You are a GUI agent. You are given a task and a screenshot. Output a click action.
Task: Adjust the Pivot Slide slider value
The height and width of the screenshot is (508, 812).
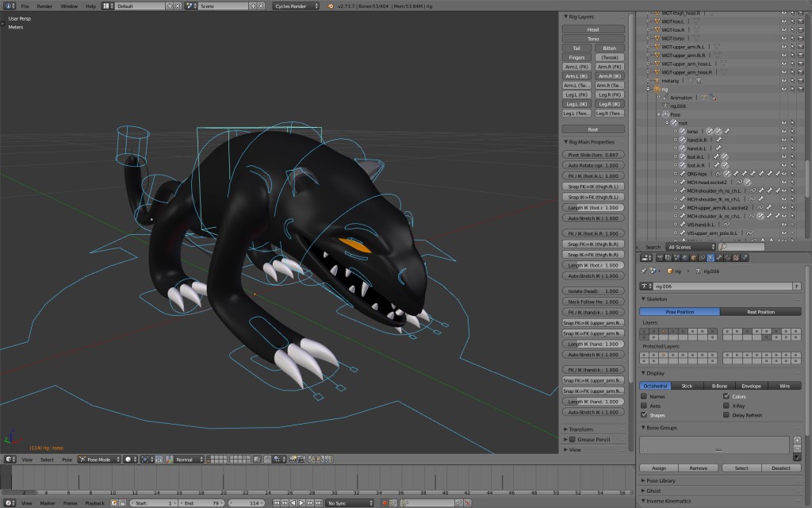[592, 154]
